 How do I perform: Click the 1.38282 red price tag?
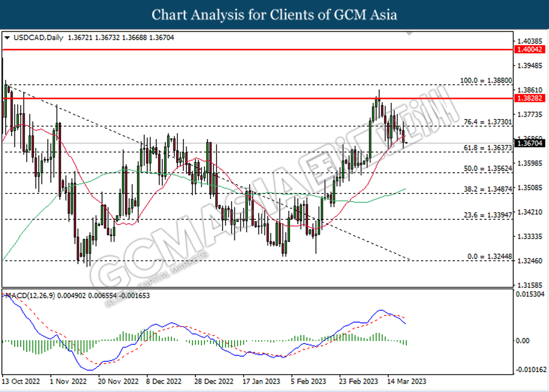click(530, 98)
